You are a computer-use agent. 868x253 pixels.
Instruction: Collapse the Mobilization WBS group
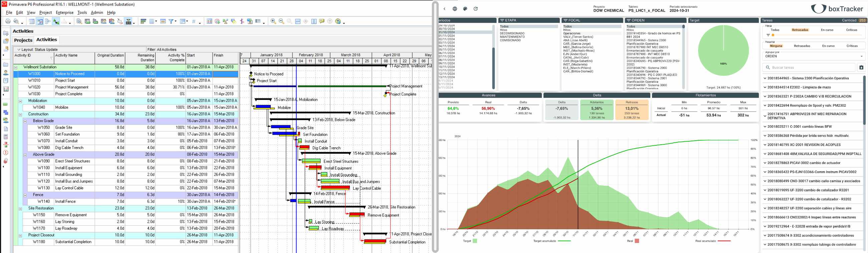coord(20,101)
